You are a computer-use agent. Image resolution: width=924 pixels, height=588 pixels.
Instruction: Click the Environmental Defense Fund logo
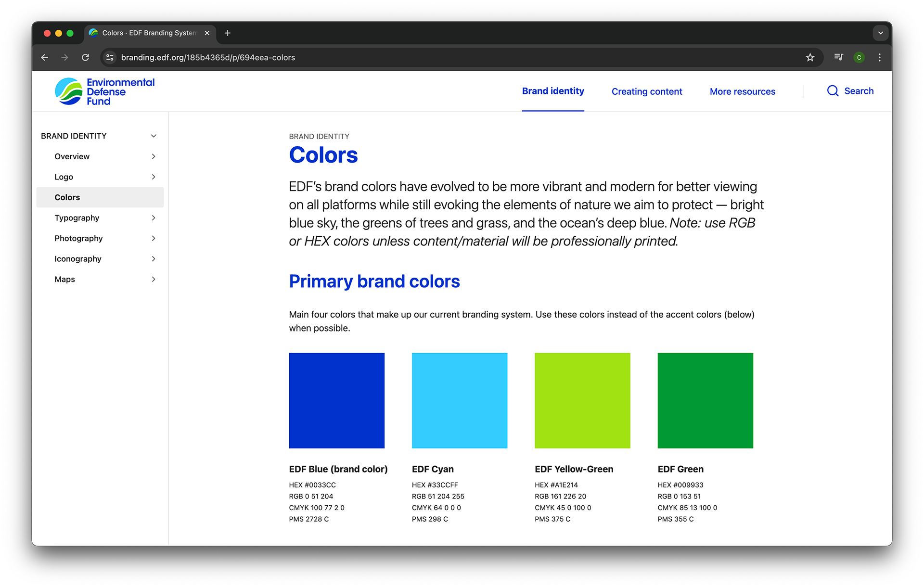click(104, 91)
